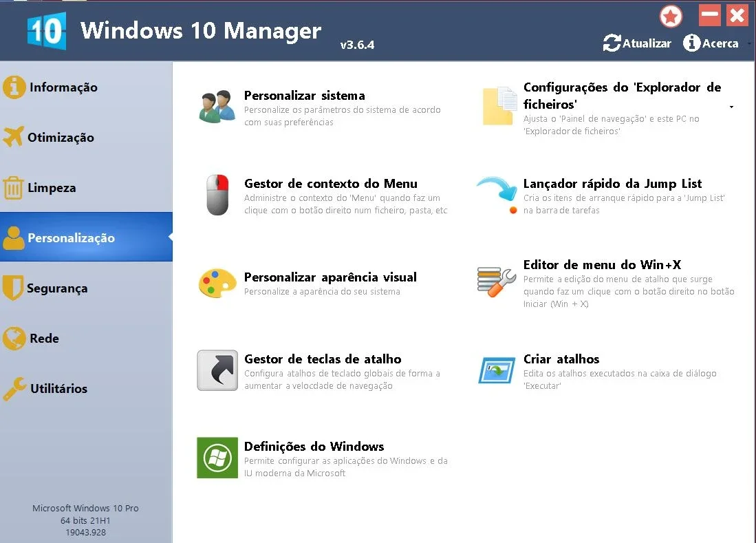Open Criar atalhos tool
756x543 pixels.
click(x=561, y=359)
